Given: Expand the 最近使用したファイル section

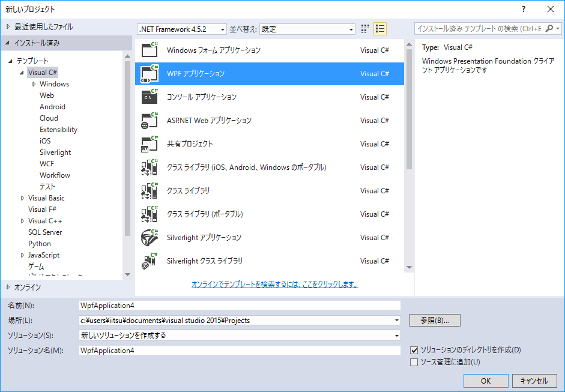Looking at the screenshot, I should coord(8,26).
